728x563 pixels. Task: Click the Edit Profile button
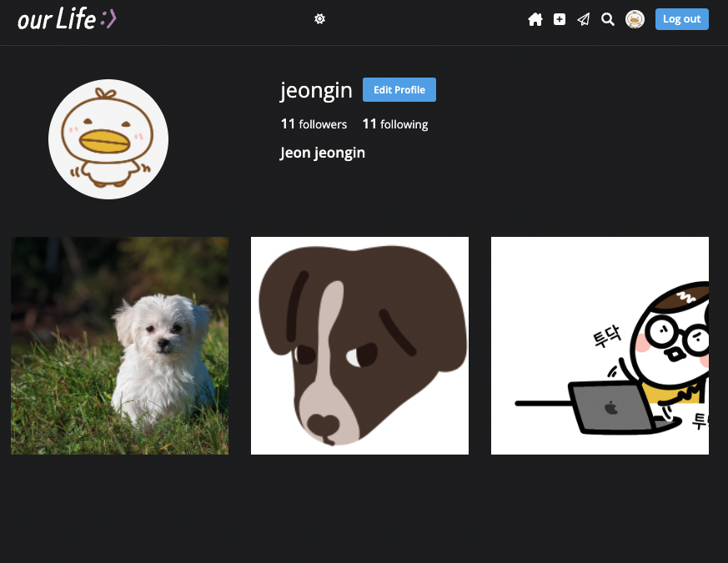tap(399, 89)
